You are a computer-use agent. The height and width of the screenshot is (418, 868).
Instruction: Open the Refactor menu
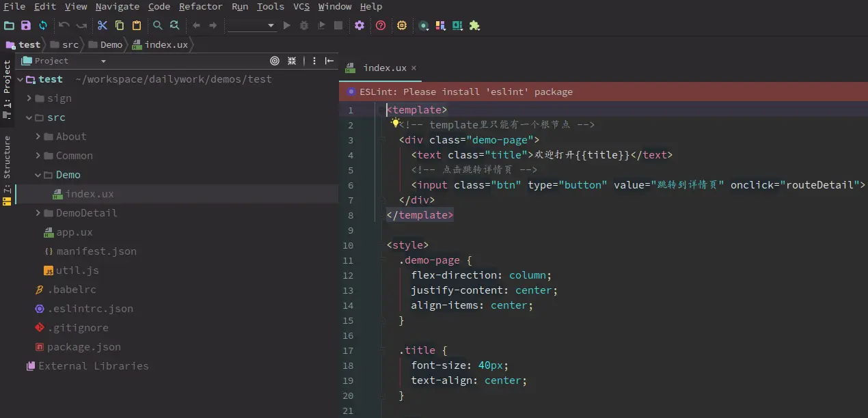pos(201,6)
